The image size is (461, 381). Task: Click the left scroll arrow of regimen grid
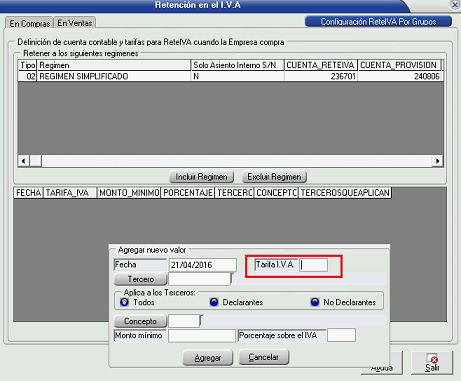(x=23, y=161)
